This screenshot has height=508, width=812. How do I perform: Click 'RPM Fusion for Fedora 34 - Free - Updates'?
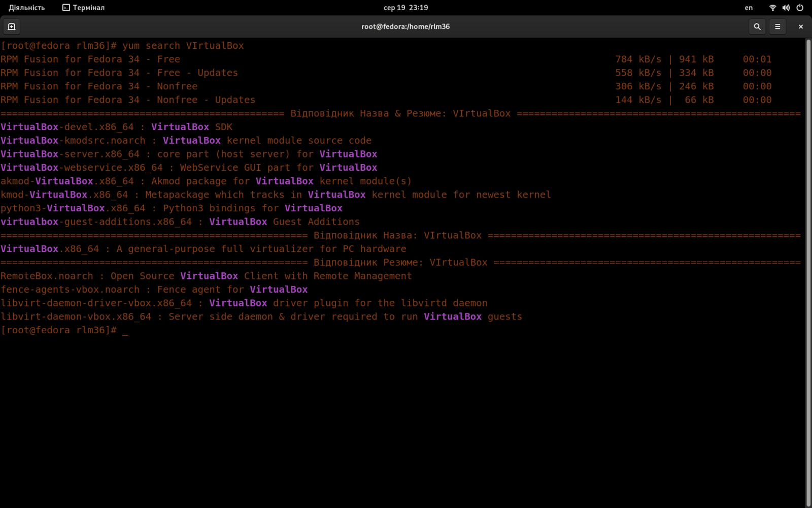119,73
